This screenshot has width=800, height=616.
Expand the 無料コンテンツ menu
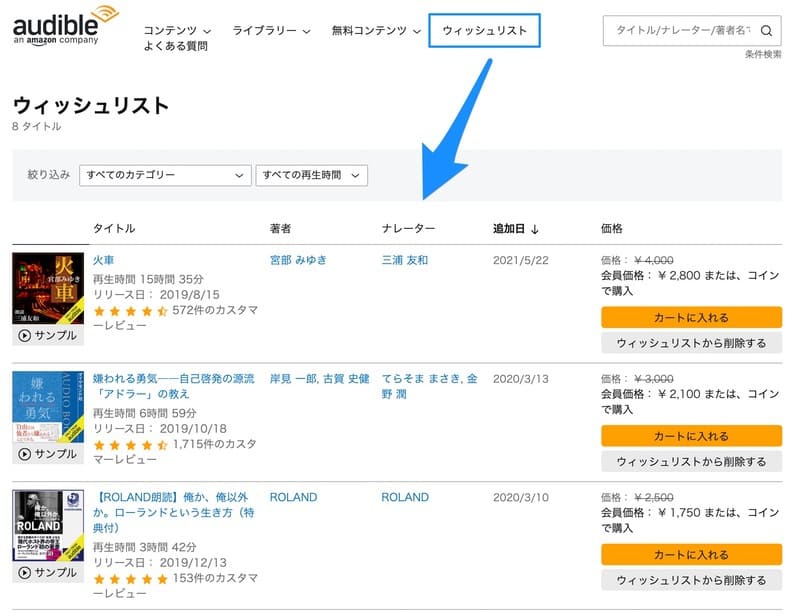(x=376, y=31)
